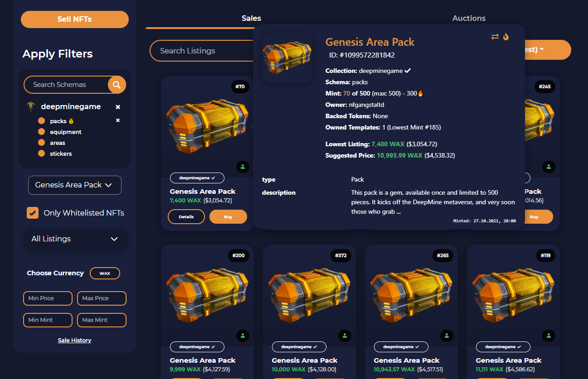Switch to the Auctions tab
588x379 pixels.
(469, 19)
